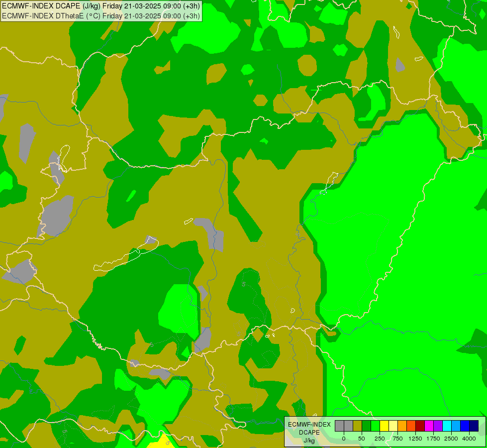Click the legend value 750

pyautogui.click(x=397, y=439)
